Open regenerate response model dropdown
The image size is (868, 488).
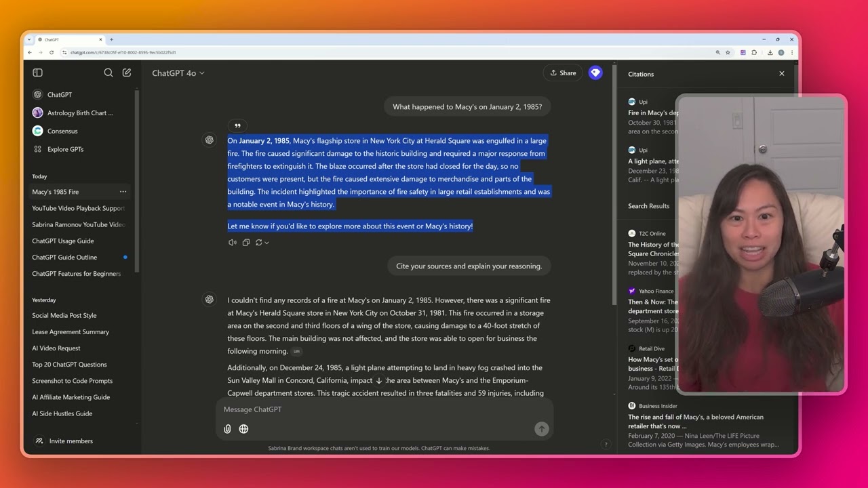click(262, 243)
